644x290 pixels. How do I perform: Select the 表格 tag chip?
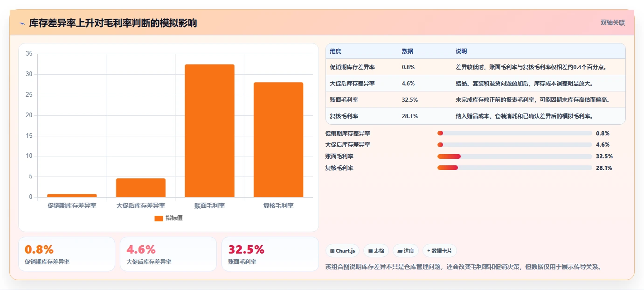(376, 251)
